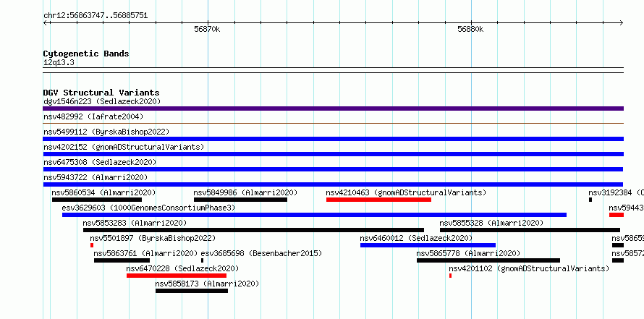
Task: Click the blue bar under nsv4202152
Action: [x=333, y=154]
